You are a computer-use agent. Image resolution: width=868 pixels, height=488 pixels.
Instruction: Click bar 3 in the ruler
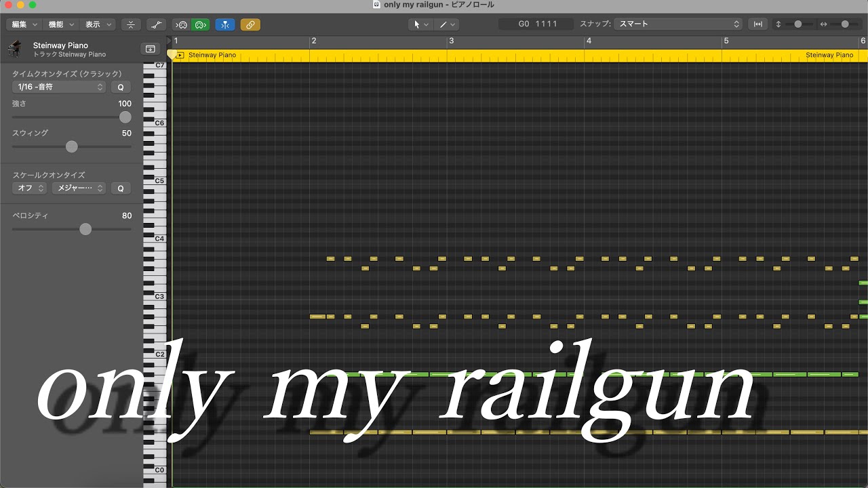451,41
